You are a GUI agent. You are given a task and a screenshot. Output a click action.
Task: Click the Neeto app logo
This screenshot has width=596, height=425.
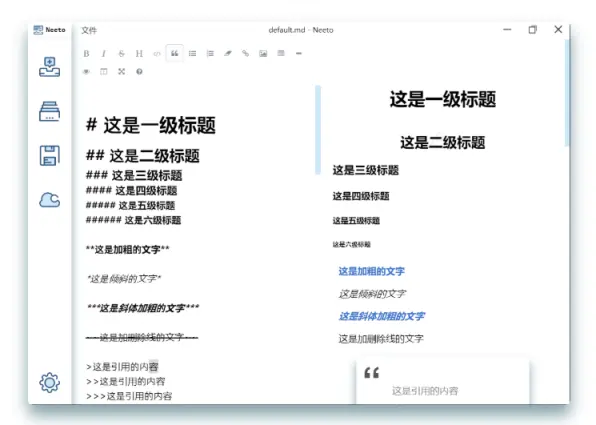tap(49, 30)
